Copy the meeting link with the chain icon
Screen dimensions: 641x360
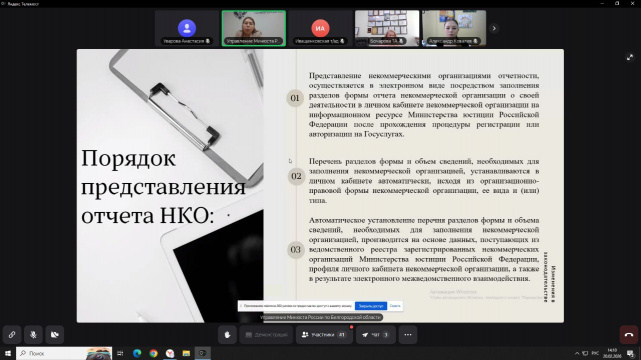tap(12, 335)
